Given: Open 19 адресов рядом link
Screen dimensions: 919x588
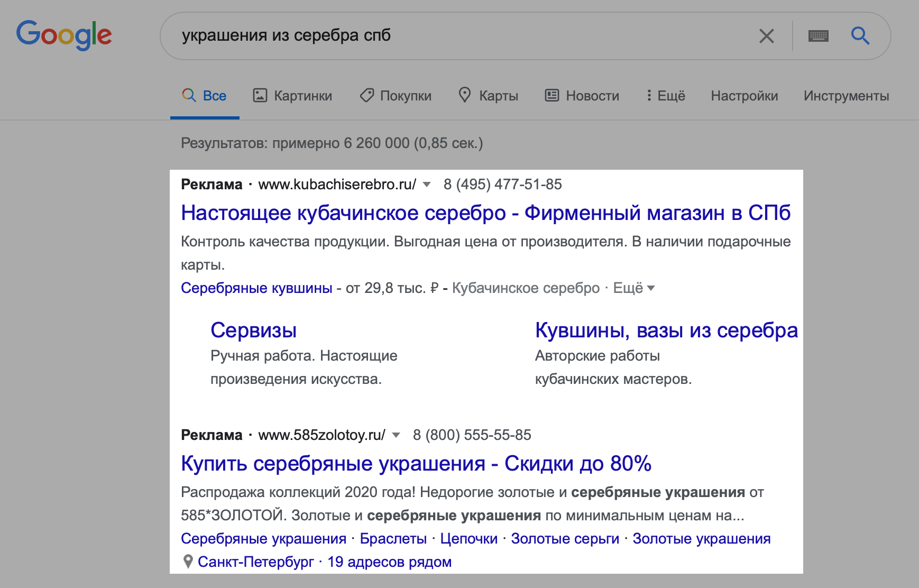Looking at the screenshot, I should click(x=390, y=562).
